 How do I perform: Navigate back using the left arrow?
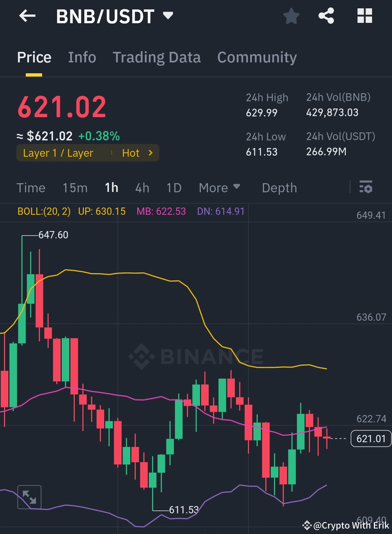[x=27, y=16]
